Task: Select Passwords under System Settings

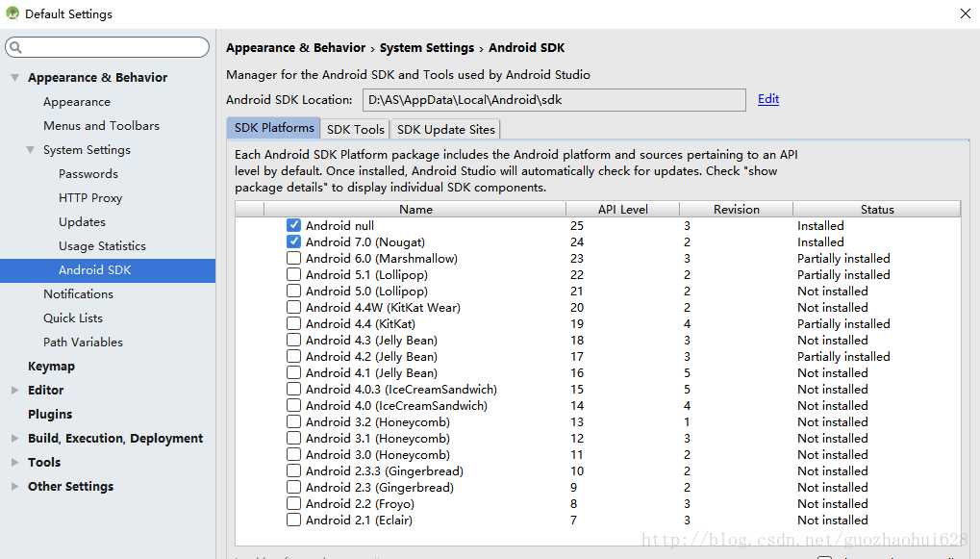Action: 88,174
